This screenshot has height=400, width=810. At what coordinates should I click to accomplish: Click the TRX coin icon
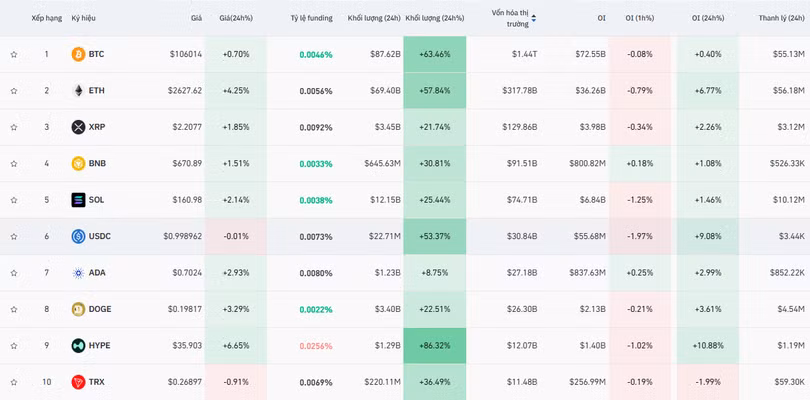coord(78,382)
